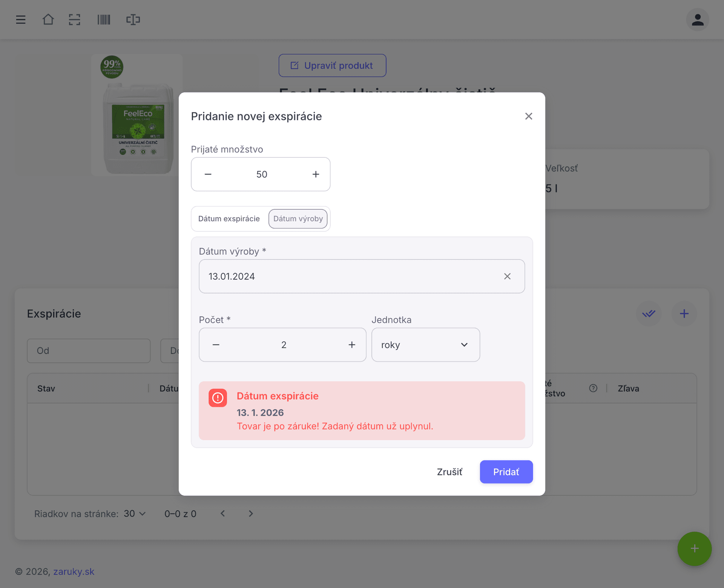Switch to Dátum exspirácie tab
724x588 pixels.
pos(229,219)
